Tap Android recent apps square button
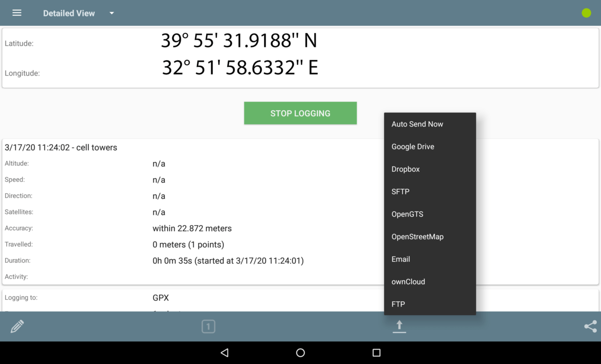The width and height of the screenshot is (601, 364). tap(376, 353)
